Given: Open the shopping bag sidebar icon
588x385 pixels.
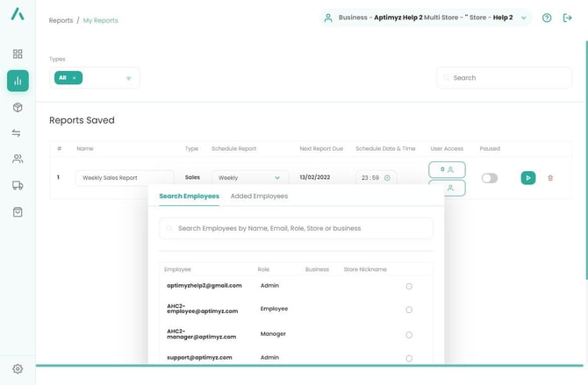Looking at the screenshot, I should tap(18, 212).
